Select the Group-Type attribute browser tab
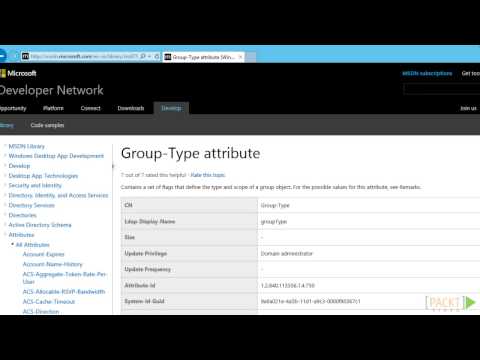The height and width of the screenshot is (360, 480). click(204, 57)
